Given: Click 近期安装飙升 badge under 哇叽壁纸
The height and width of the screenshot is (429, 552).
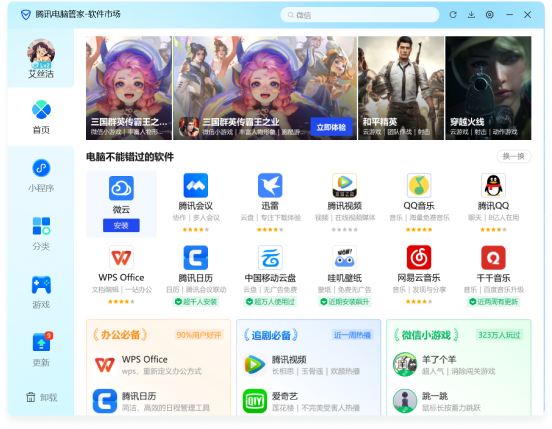Looking at the screenshot, I should 345,302.
